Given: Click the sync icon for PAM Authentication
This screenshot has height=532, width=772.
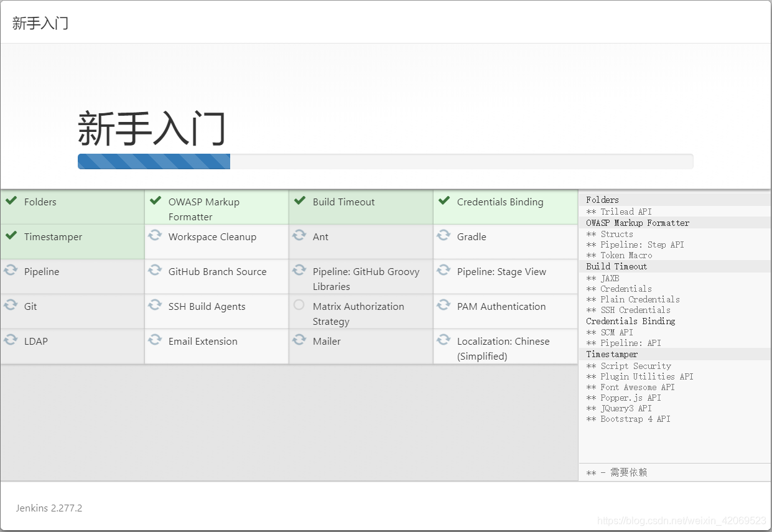Looking at the screenshot, I should click(x=444, y=306).
